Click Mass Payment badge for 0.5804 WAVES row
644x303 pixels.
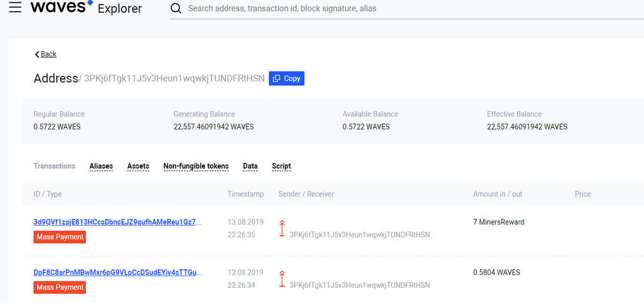[x=60, y=287]
